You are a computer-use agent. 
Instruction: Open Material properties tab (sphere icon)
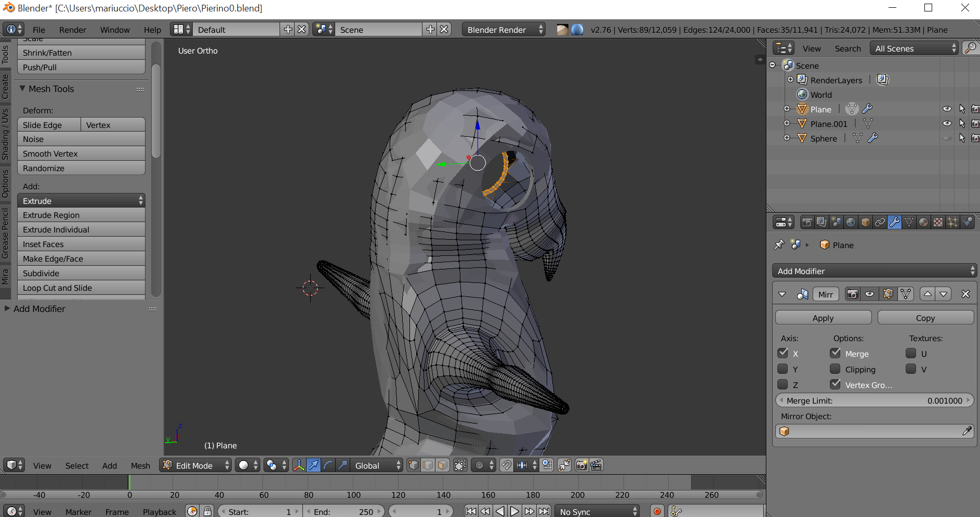pyautogui.click(x=923, y=222)
